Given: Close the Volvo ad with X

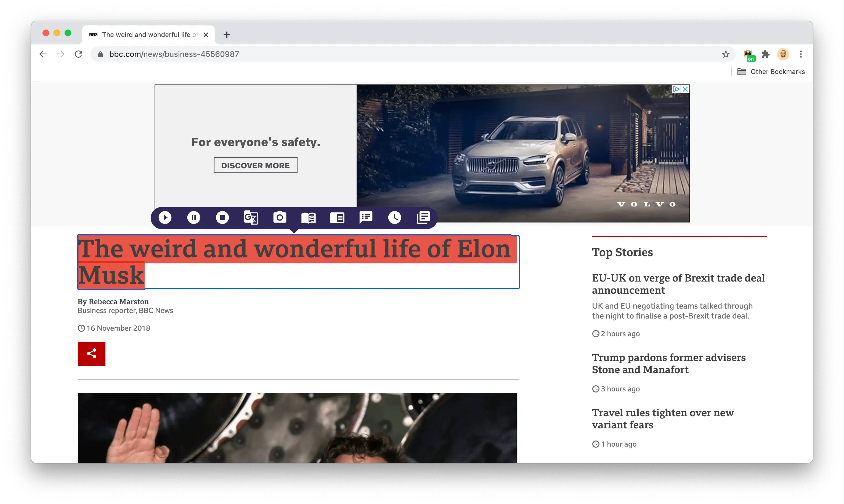Looking at the screenshot, I should point(686,89).
